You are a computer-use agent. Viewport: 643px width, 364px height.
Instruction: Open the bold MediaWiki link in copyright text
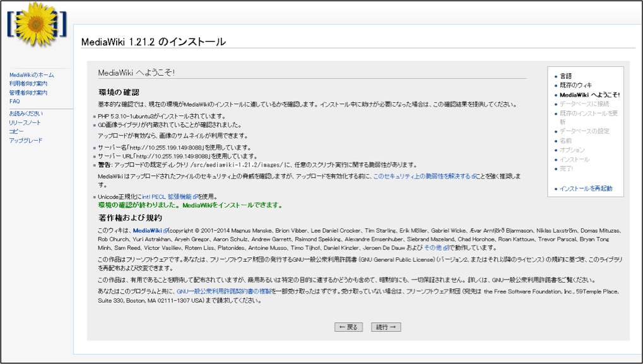[x=148, y=230]
